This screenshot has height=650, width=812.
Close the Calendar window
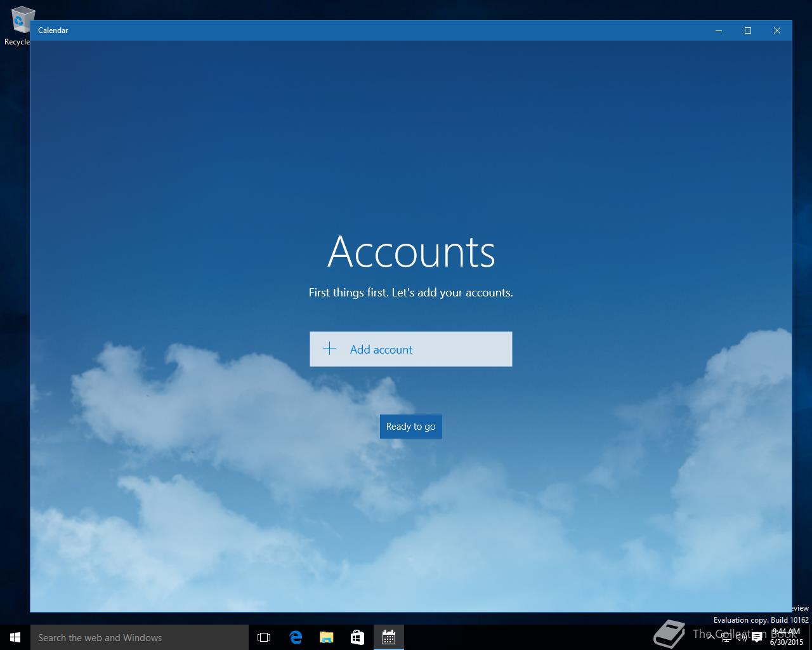pos(777,30)
